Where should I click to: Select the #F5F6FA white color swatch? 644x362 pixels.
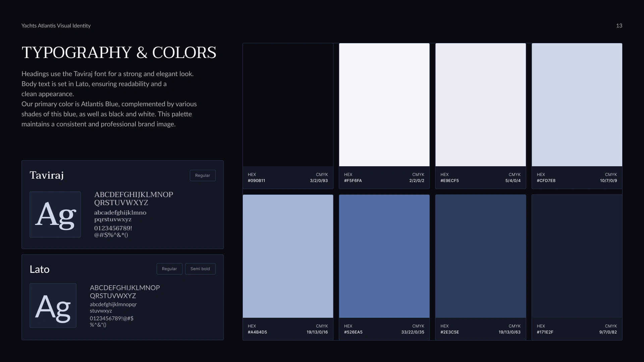point(384,105)
